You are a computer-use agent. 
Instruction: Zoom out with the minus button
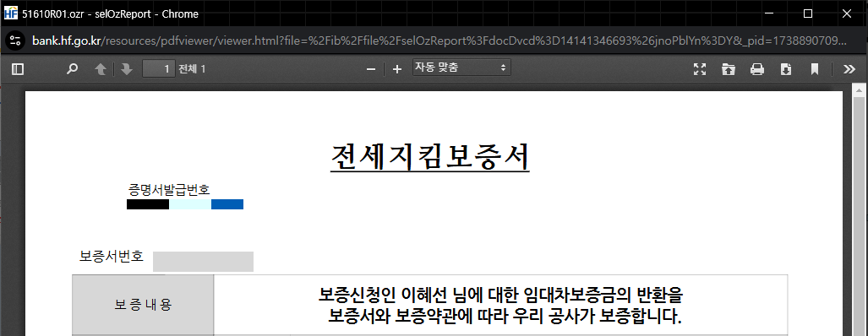371,69
